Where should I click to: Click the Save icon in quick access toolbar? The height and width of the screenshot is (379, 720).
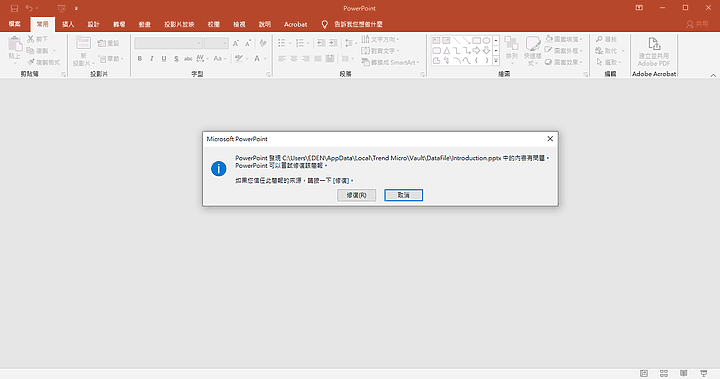(x=14, y=8)
